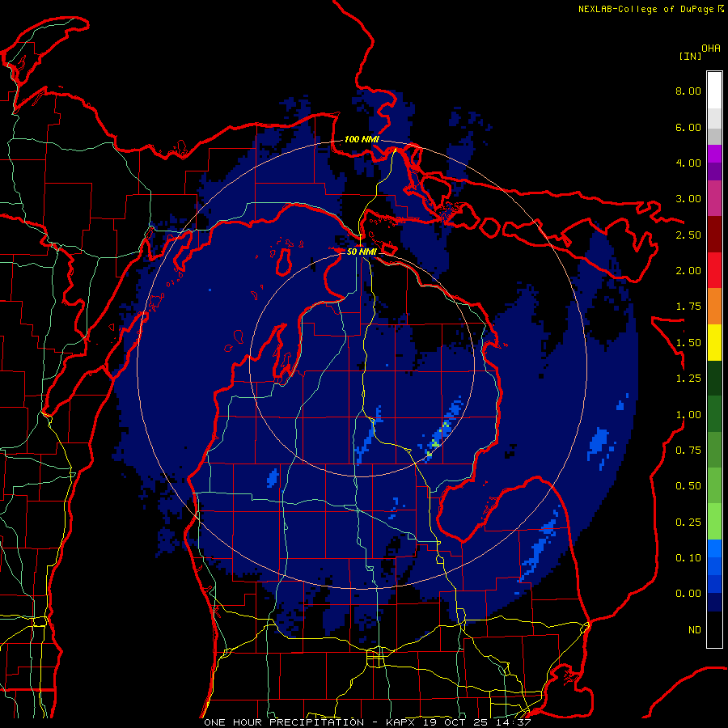Select the white swatch beside 8.00
728x728 pixels.
[714, 91]
